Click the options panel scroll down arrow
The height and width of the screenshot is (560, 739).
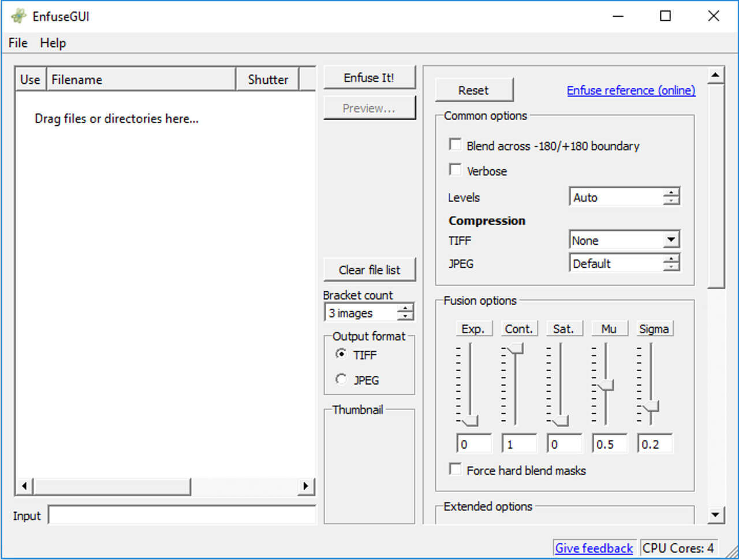[x=715, y=514]
